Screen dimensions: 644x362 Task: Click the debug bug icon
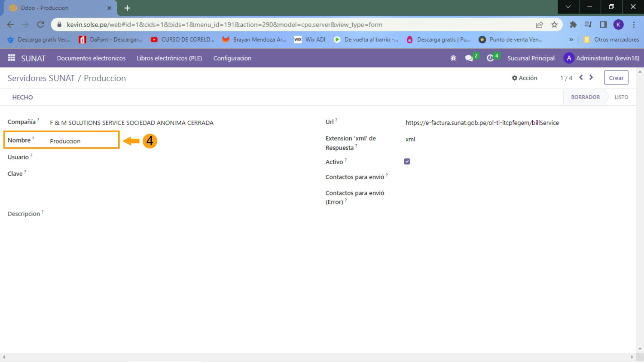click(453, 58)
